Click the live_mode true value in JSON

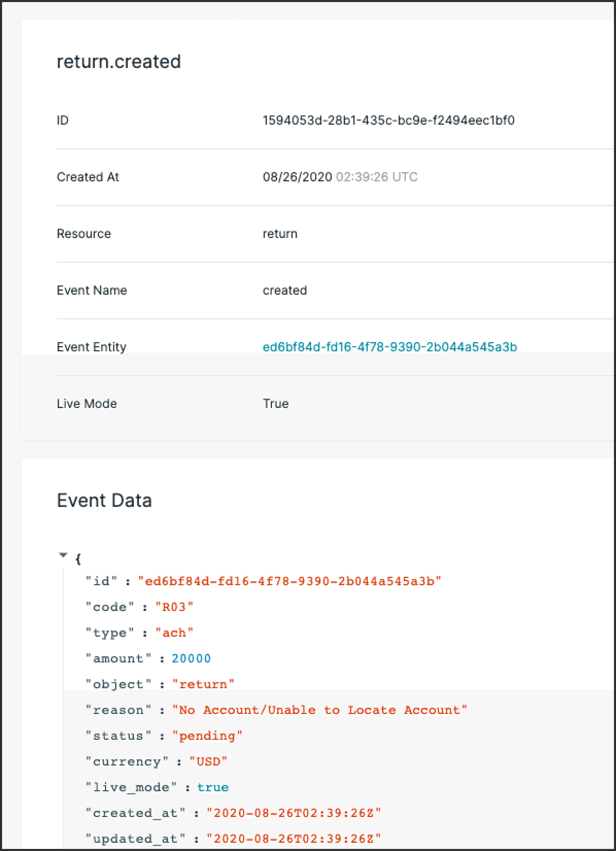coord(213,787)
